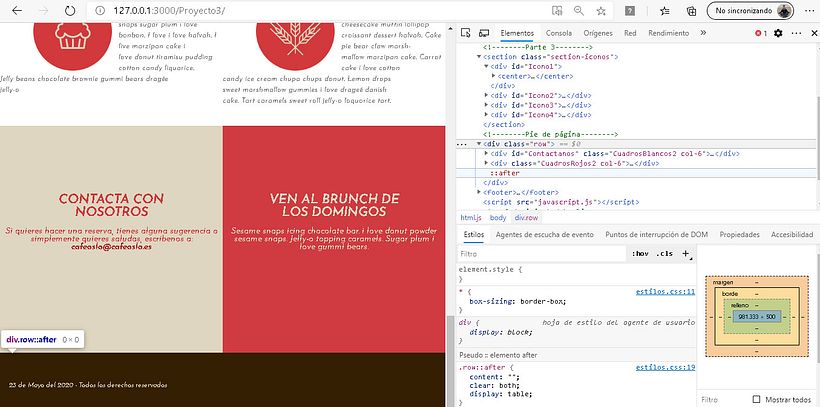The width and height of the screenshot is (820, 407).
Task: Open the collections icon
Action: pyautogui.click(x=691, y=10)
